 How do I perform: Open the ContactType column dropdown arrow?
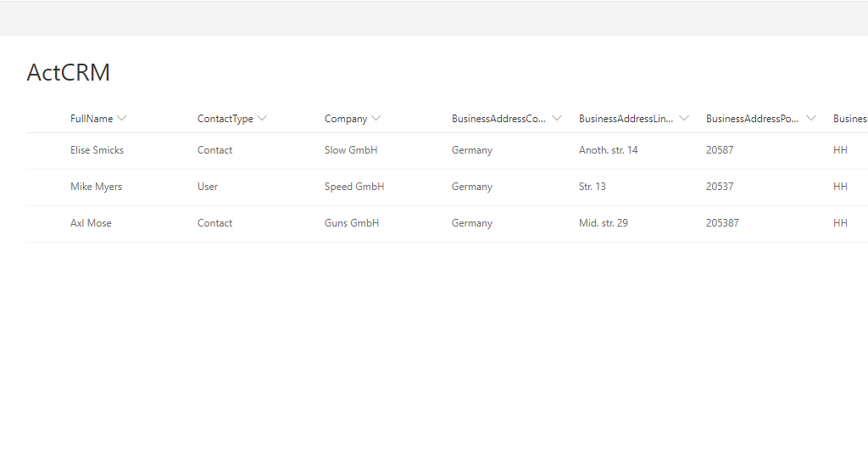[x=262, y=119]
